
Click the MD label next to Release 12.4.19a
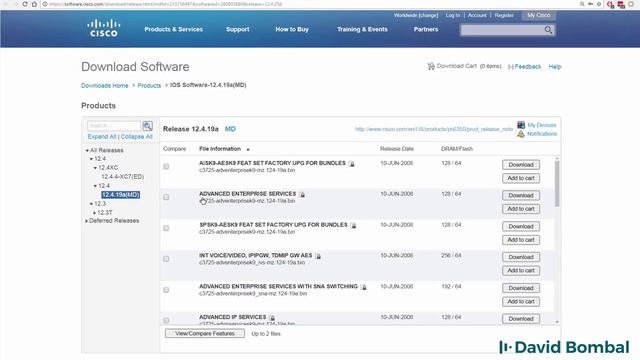coord(230,129)
